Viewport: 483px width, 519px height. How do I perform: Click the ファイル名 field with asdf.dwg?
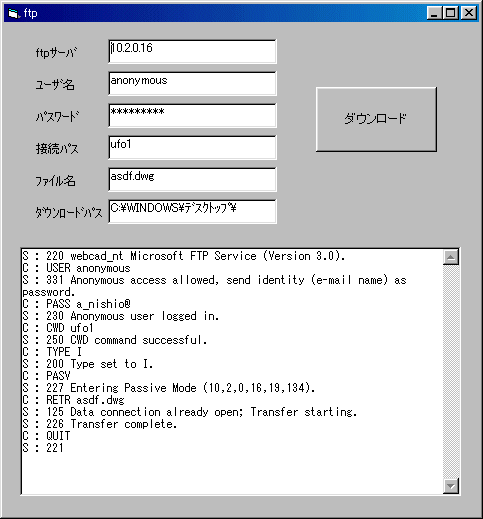[192, 179]
